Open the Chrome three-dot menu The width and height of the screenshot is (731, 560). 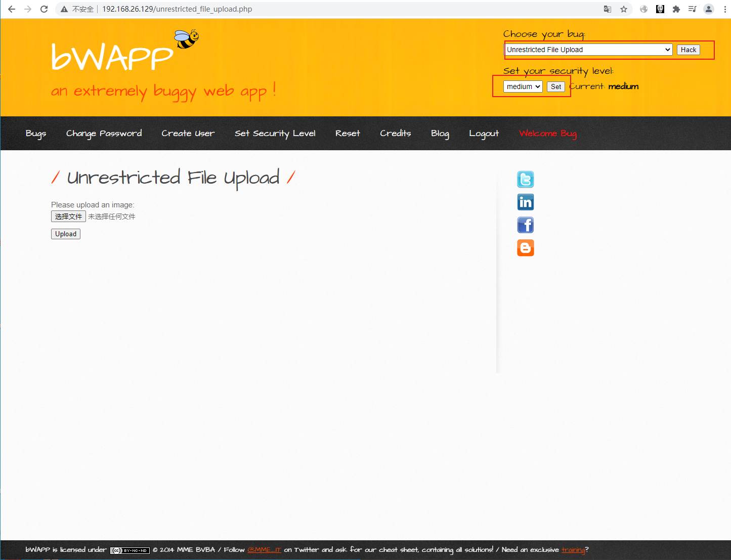tap(725, 9)
